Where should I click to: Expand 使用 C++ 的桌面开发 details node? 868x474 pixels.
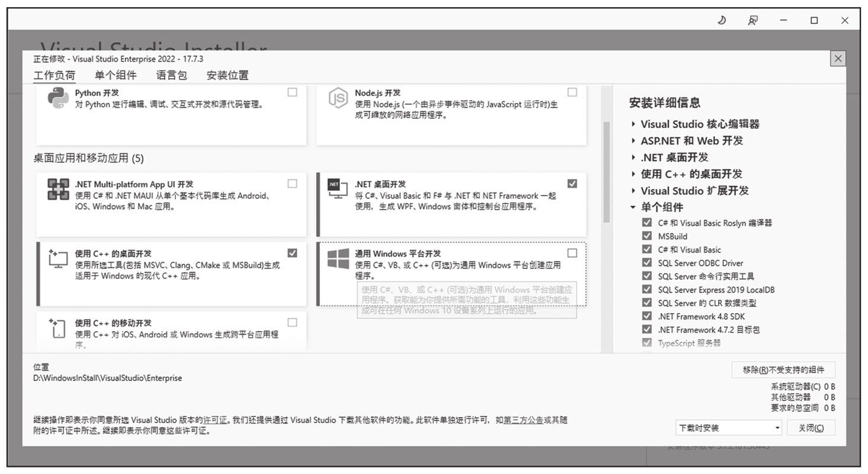(x=634, y=174)
